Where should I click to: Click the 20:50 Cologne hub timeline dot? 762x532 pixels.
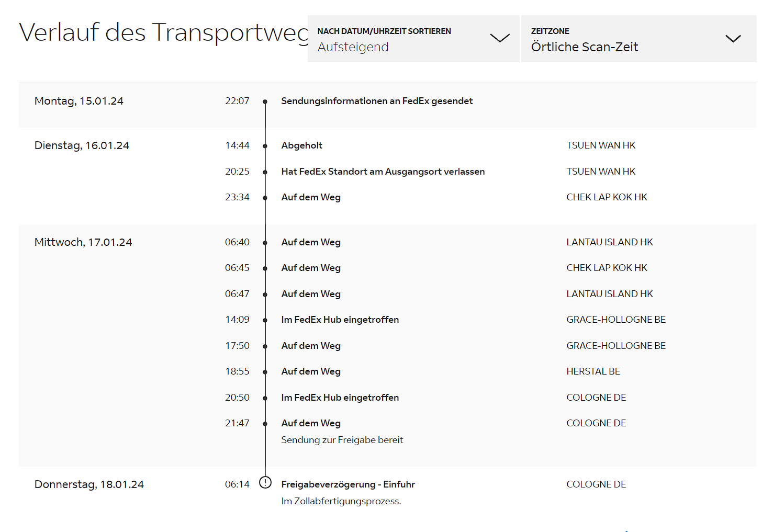pyautogui.click(x=265, y=398)
